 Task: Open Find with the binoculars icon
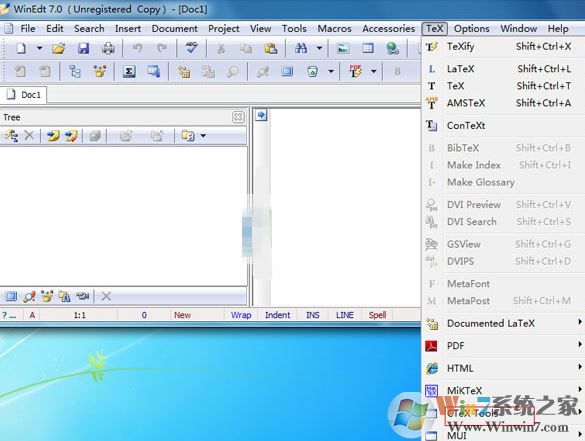[301, 48]
